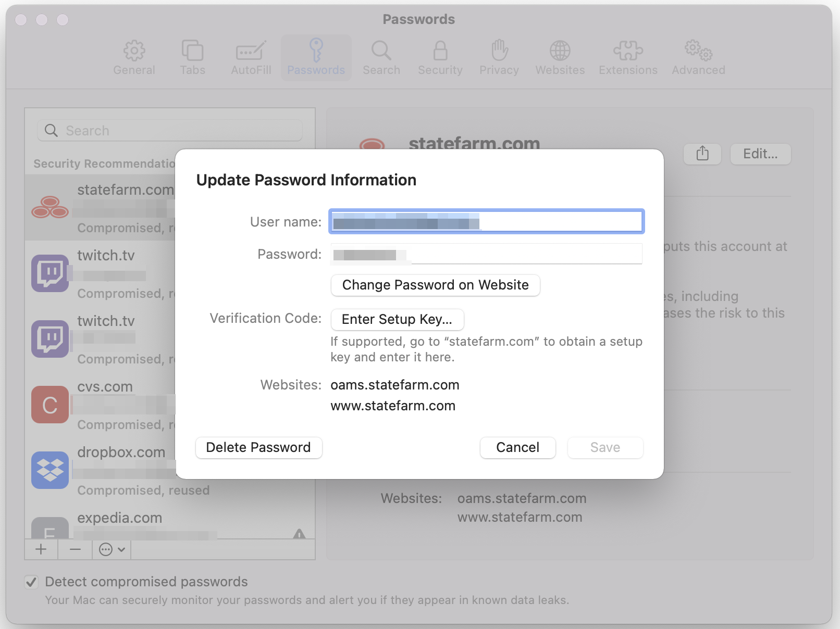Click the Security Recommendations header
Image resolution: width=840 pixels, height=629 pixels.
[104, 163]
